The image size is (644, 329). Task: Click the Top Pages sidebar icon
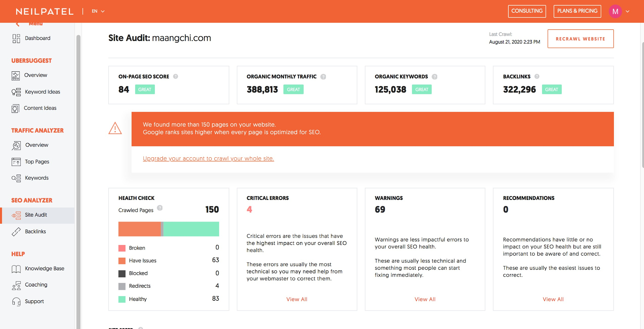(x=16, y=162)
